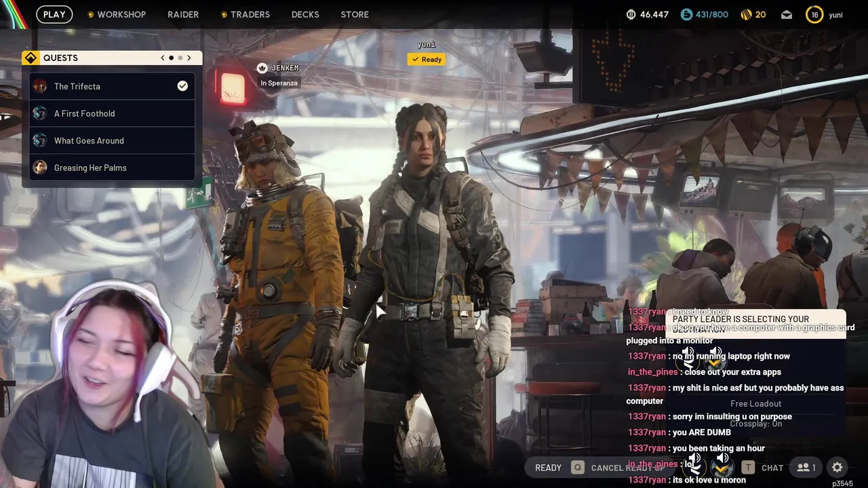Click the In Speranza status label
This screenshot has width=868, height=488.
coord(279,83)
